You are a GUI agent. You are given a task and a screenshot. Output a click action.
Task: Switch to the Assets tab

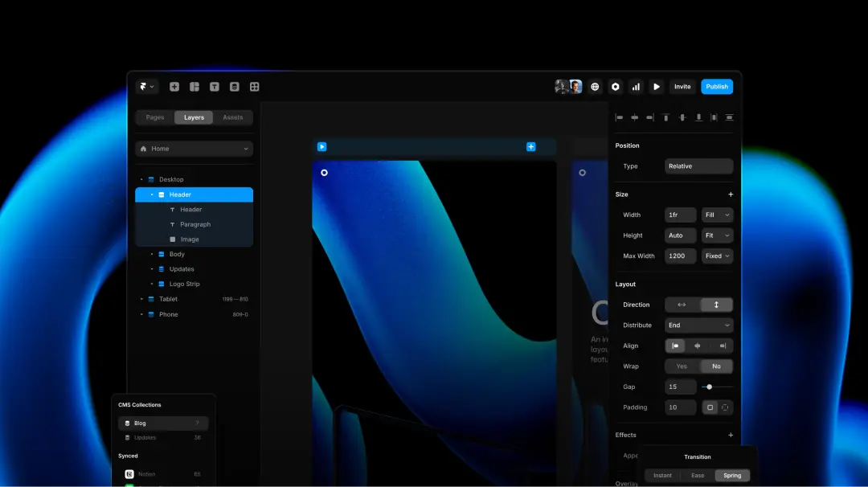(x=233, y=117)
